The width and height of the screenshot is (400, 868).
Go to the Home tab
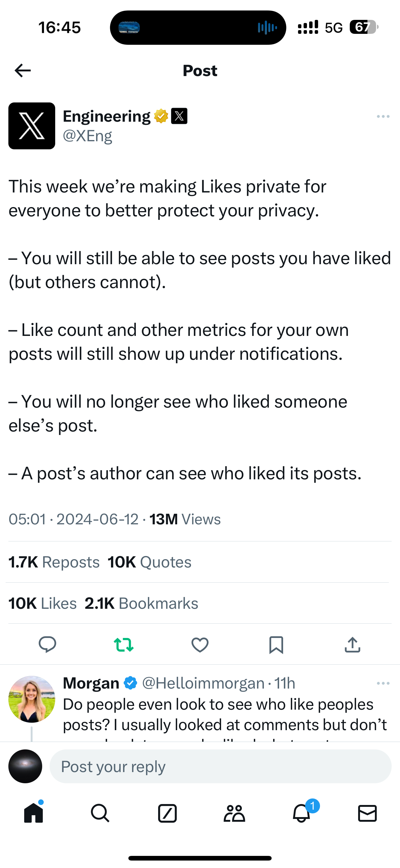[x=34, y=813]
